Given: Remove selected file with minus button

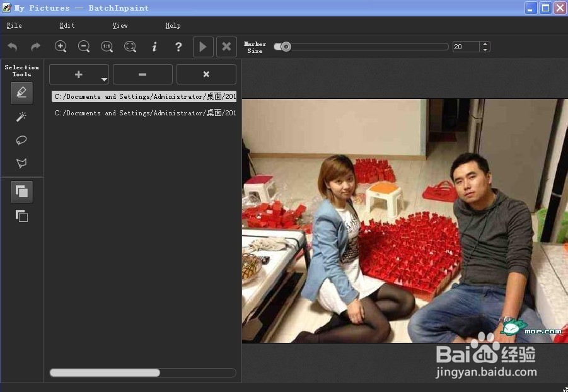Looking at the screenshot, I should 142,74.
